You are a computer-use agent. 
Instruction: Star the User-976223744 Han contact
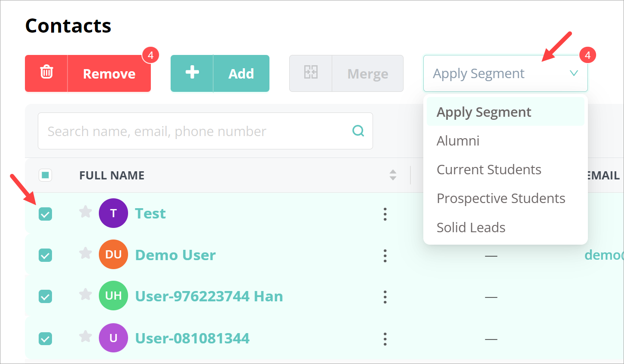[86, 294]
